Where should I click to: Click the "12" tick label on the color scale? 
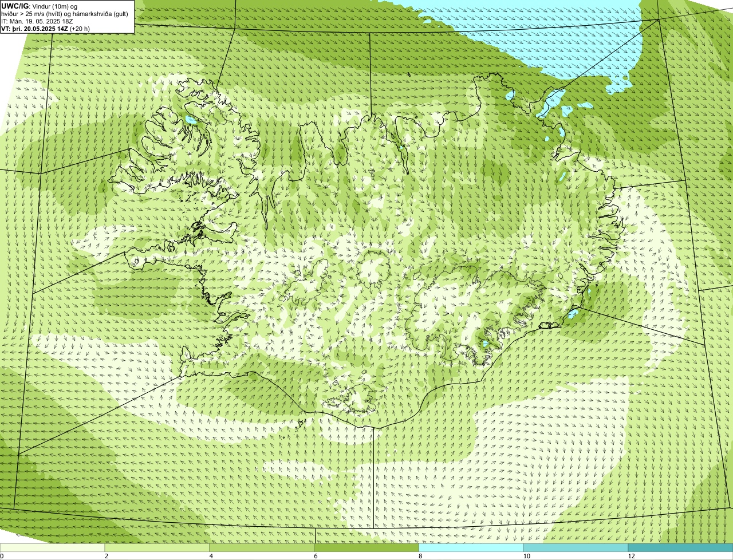pyautogui.click(x=630, y=556)
